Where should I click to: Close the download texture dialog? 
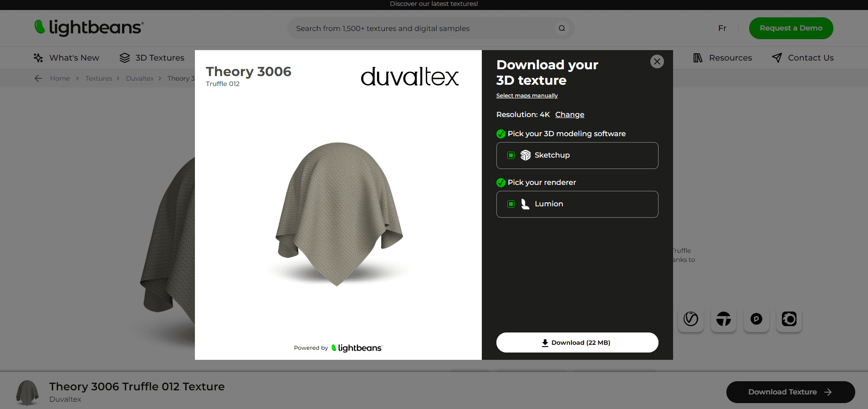click(657, 61)
